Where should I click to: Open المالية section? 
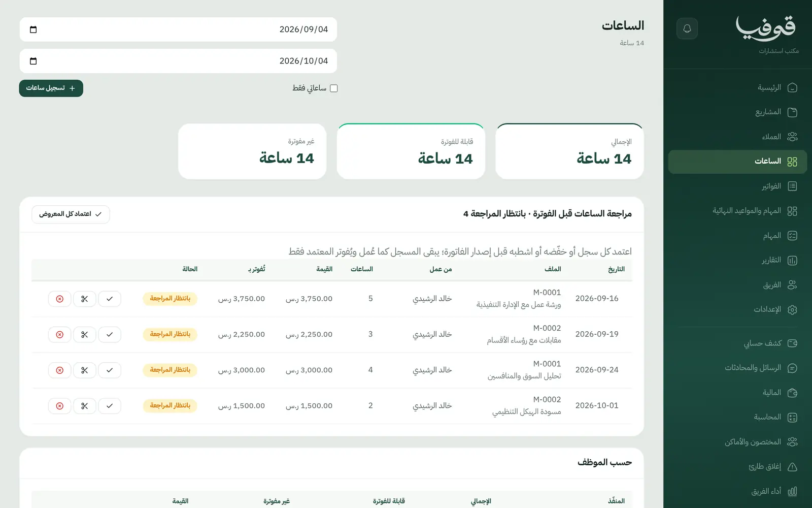(x=737, y=393)
